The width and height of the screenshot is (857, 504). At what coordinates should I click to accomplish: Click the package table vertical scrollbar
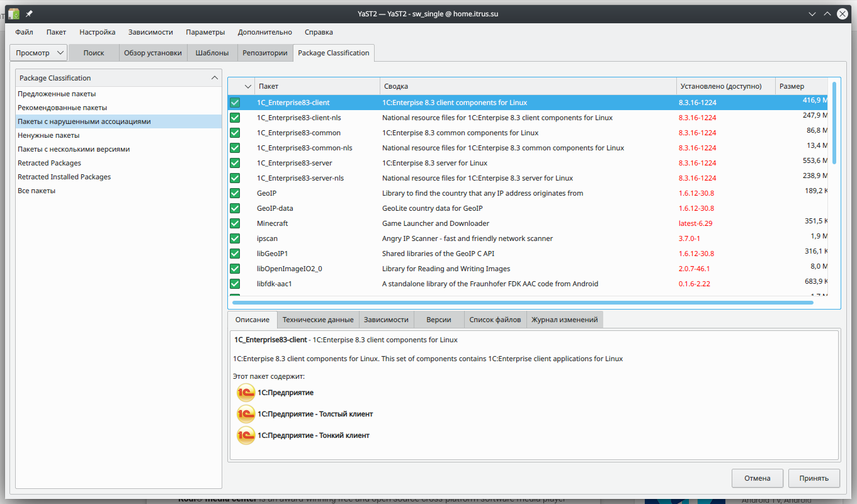click(x=834, y=122)
